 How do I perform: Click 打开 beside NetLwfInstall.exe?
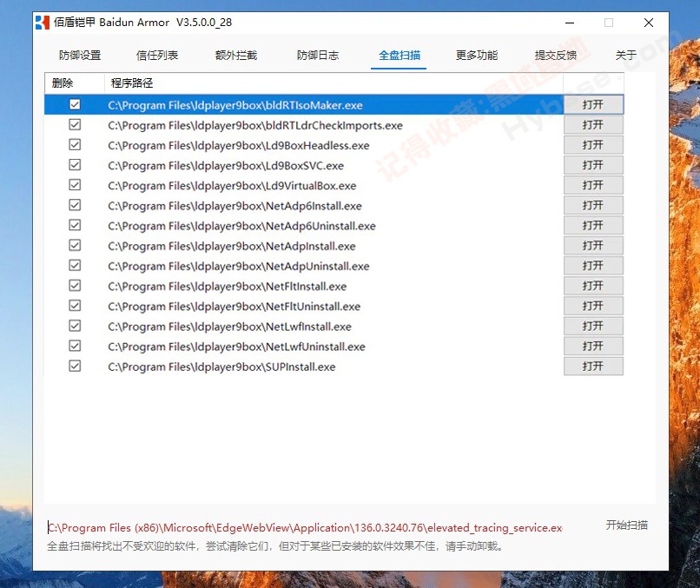[593, 326]
